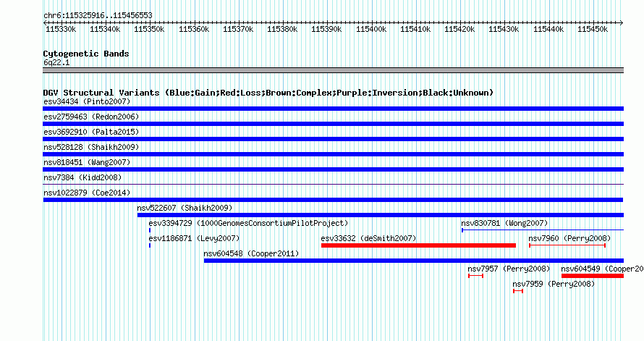Click the DGV Structural Variants track title
Viewport: 644px width, 341px height.
coord(268,93)
